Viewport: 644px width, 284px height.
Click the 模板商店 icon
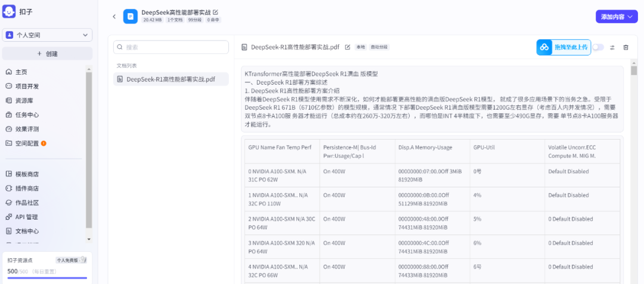[x=8, y=174]
